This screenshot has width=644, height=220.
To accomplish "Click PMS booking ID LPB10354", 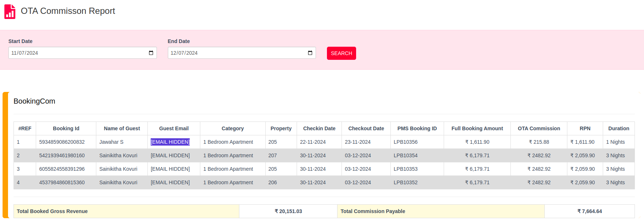I will 406,155.
